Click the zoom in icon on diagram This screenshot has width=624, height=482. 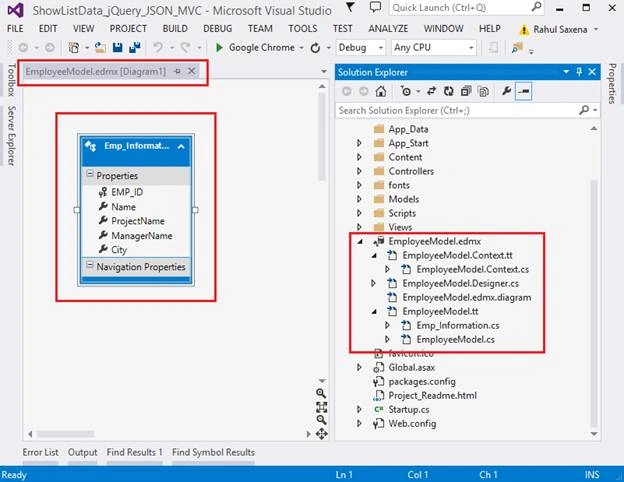click(x=321, y=394)
